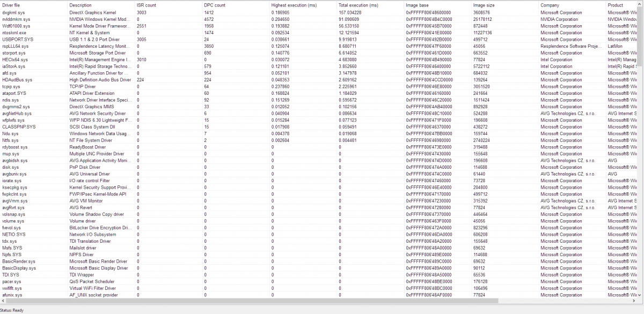Click the TCP/IP Driver description
Screen dimensions: 644x314
(83, 86)
